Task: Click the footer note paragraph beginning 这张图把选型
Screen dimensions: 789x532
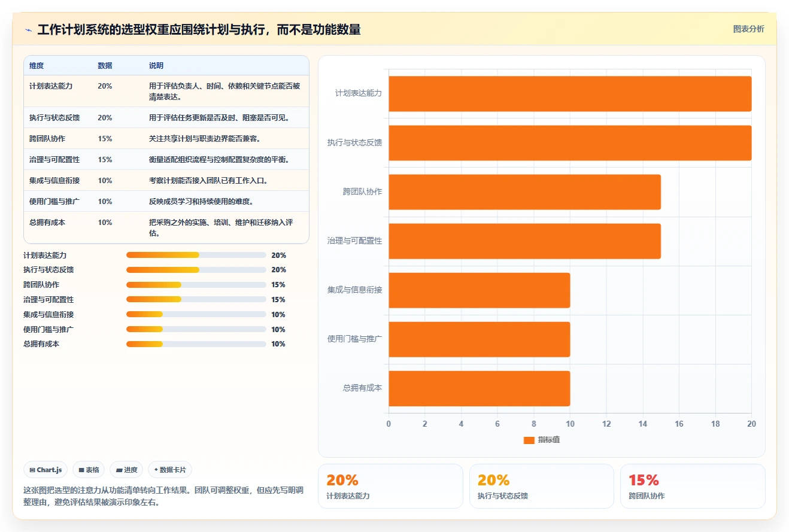Action: (163, 496)
